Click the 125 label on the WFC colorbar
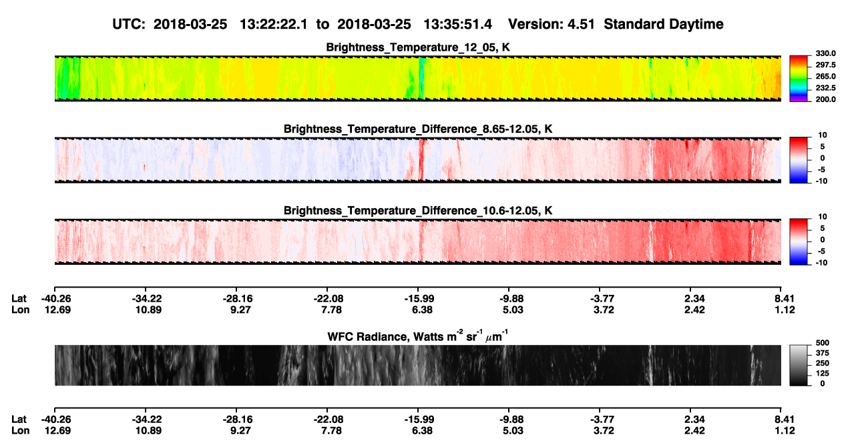Screen dimensions: 868x445 tap(822, 374)
